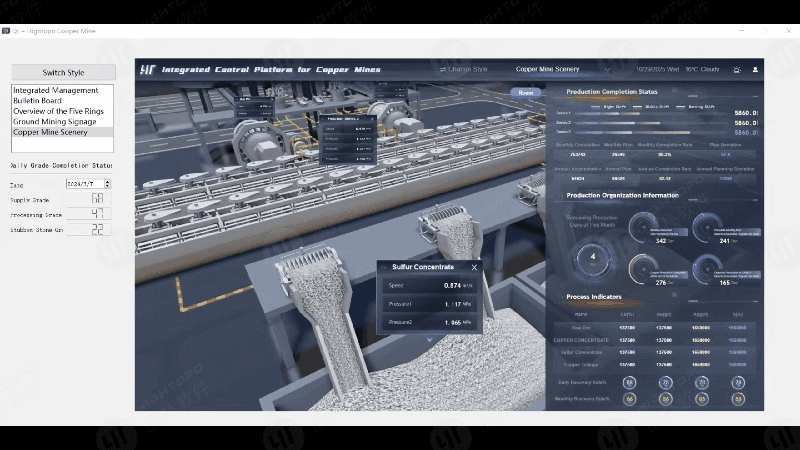This screenshot has width=800, height=450.
Task: Click the alarm light icon in header
Action: click(736, 69)
